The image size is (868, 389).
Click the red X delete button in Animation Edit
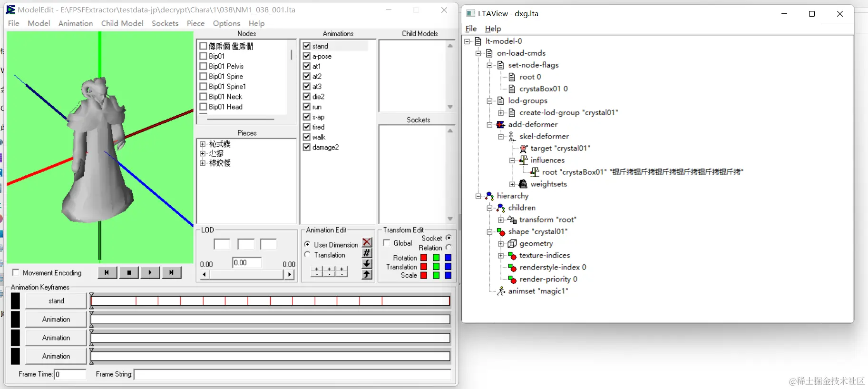[367, 242]
